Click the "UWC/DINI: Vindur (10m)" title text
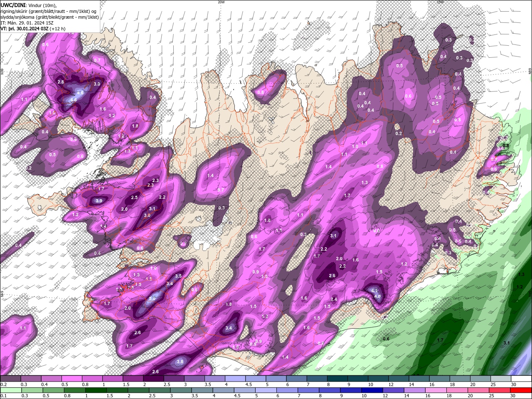 pos(28,5)
